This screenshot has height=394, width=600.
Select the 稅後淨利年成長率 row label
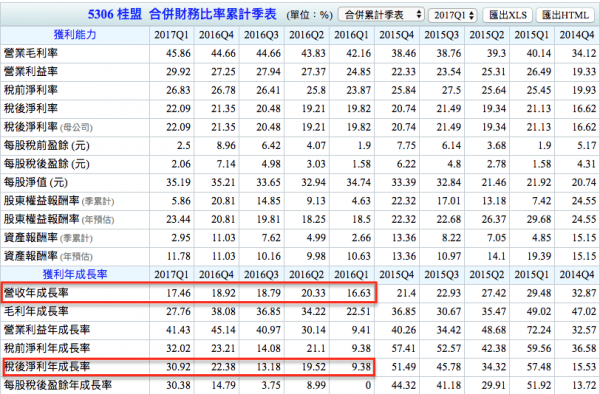[x=47, y=366]
